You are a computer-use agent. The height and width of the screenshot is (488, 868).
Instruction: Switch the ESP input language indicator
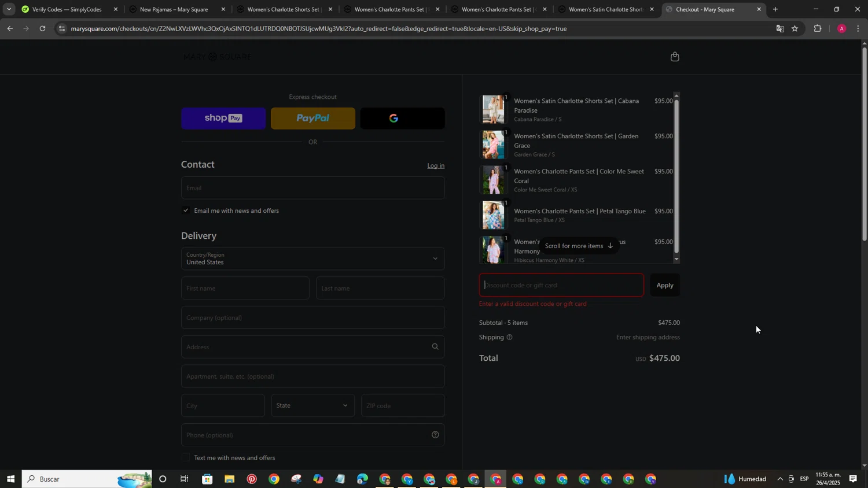pos(804,479)
